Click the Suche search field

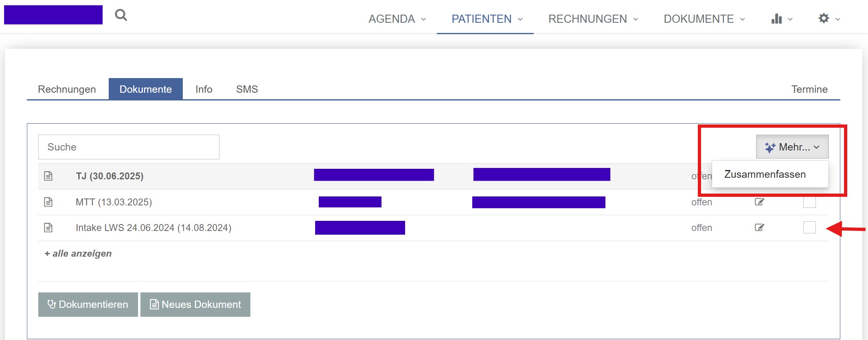(129, 147)
